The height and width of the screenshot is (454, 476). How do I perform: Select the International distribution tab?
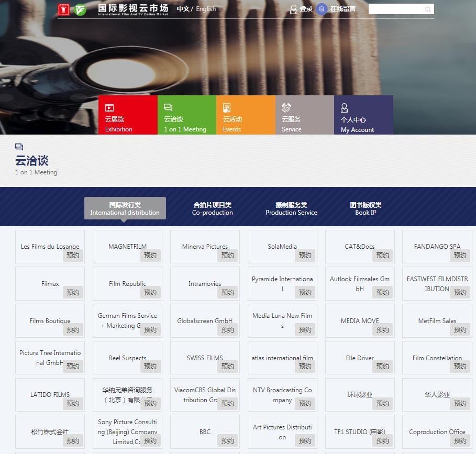coord(125,208)
